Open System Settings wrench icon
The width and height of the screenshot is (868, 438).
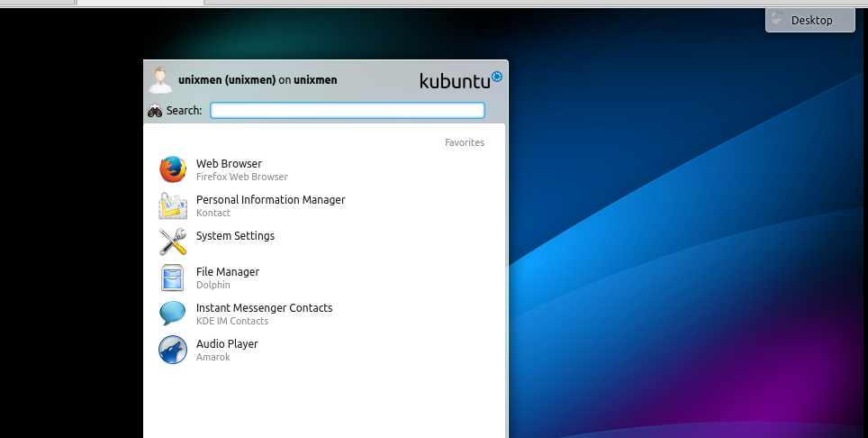click(x=173, y=242)
